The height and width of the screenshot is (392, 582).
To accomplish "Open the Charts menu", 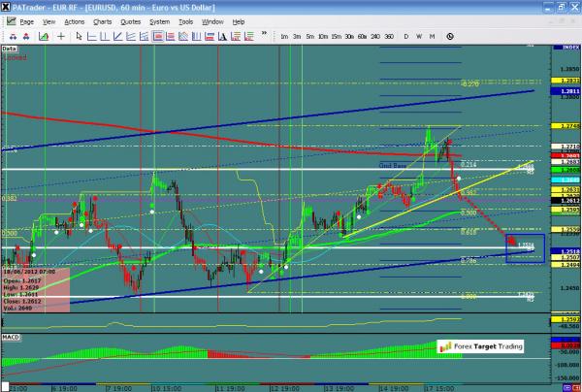I will pos(102,20).
